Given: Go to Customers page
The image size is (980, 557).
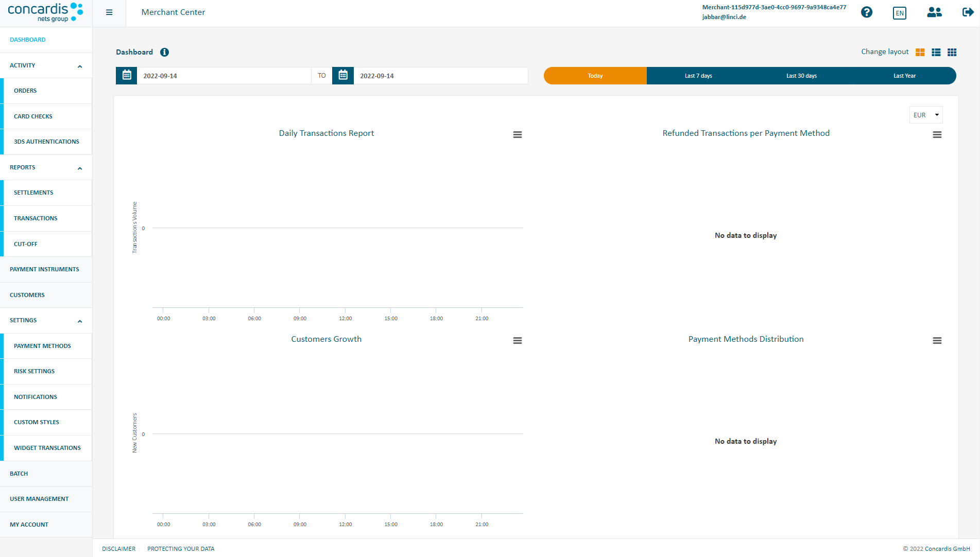Looking at the screenshot, I should pyautogui.click(x=46, y=295).
